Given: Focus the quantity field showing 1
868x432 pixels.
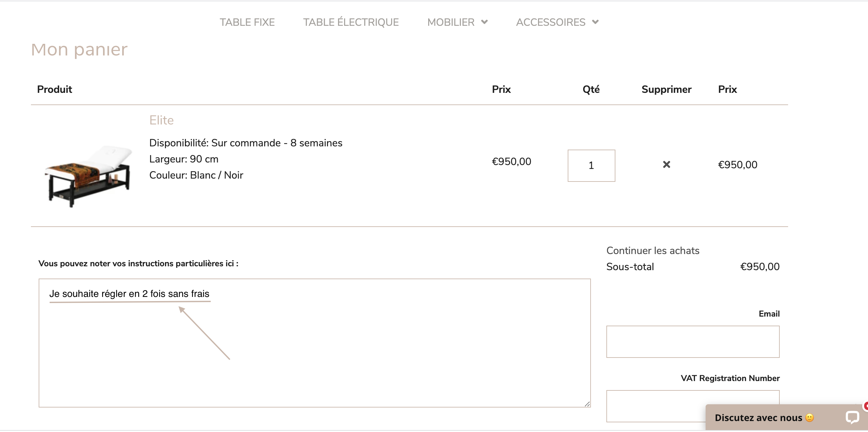Looking at the screenshot, I should click(591, 166).
